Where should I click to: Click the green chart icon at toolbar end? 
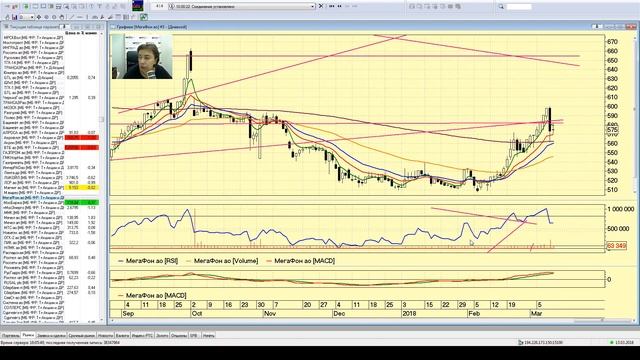[x=144, y=17]
